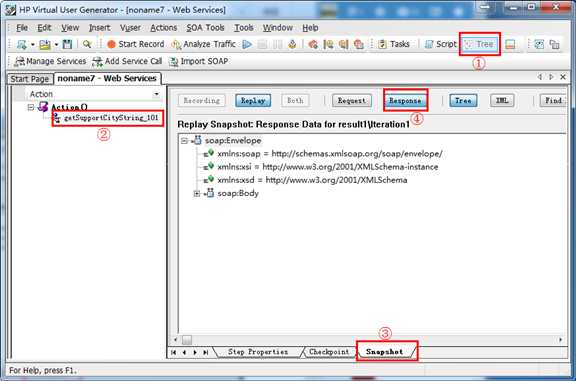
Task: Select the xmlns:xsd attribute row
Action: [312, 180]
